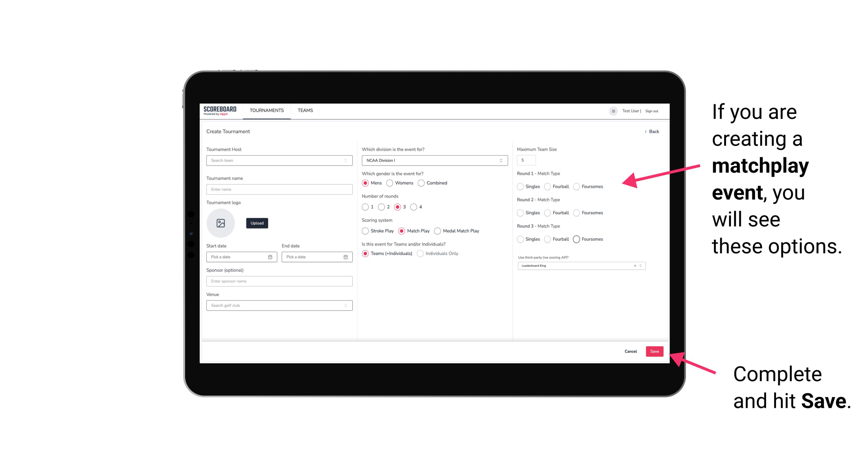Viewport: 868px width, 467px height.
Task: Click the Save button to create tournament
Action: (x=654, y=351)
